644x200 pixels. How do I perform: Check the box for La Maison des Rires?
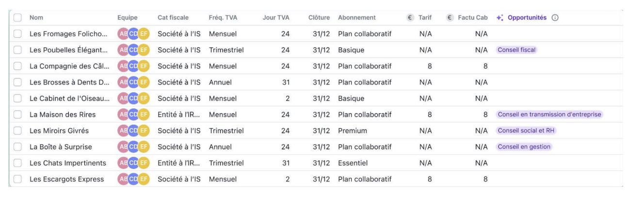click(x=17, y=115)
